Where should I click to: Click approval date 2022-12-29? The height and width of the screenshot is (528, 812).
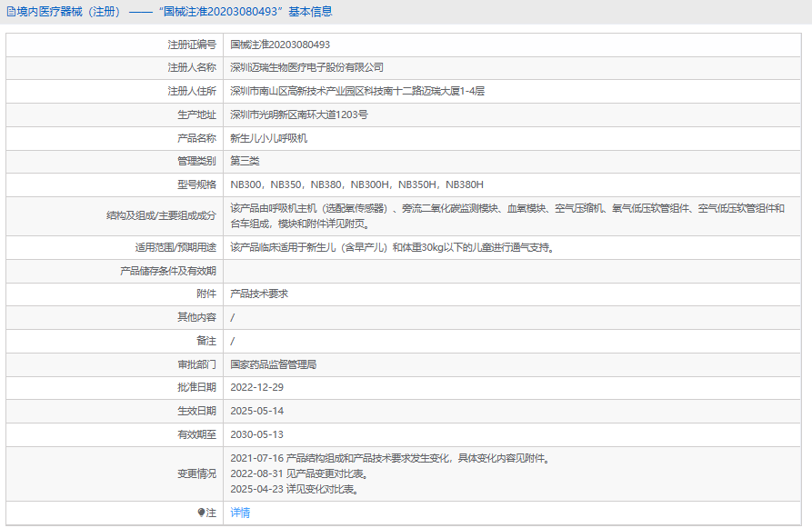click(256, 387)
